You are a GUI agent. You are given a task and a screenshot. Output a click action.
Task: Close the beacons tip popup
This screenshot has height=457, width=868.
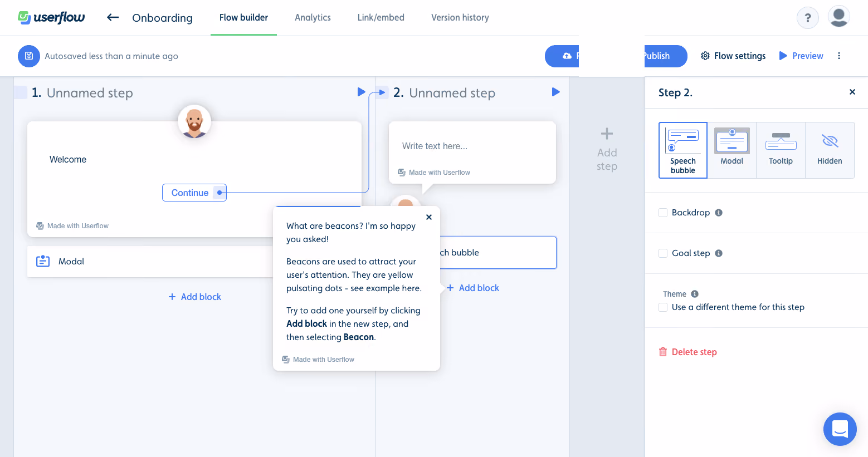429,217
